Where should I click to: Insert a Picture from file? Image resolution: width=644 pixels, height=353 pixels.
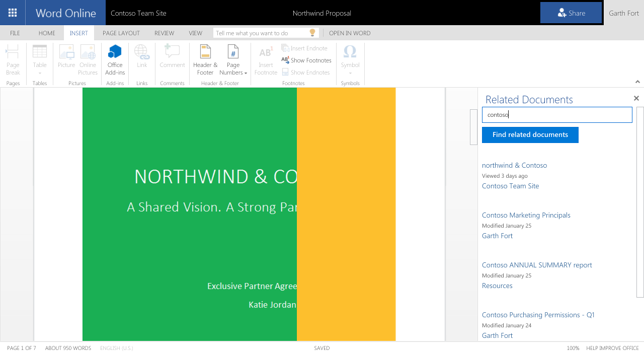[66, 57]
